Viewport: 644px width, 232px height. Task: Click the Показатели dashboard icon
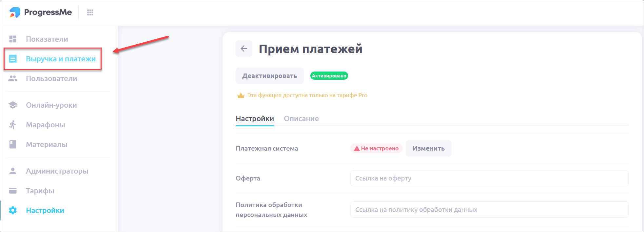point(13,39)
